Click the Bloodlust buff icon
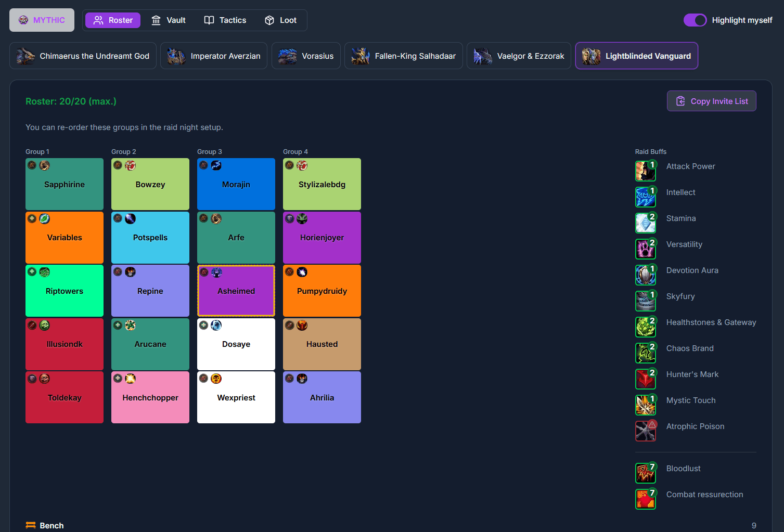The height and width of the screenshot is (532, 784). (x=645, y=473)
